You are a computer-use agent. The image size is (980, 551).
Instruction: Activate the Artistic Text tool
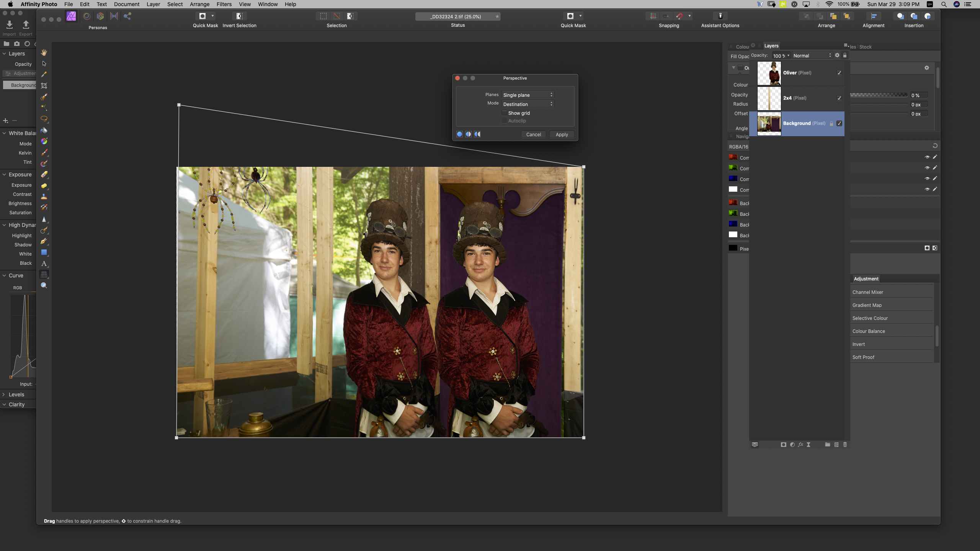(x=44, y=263)
